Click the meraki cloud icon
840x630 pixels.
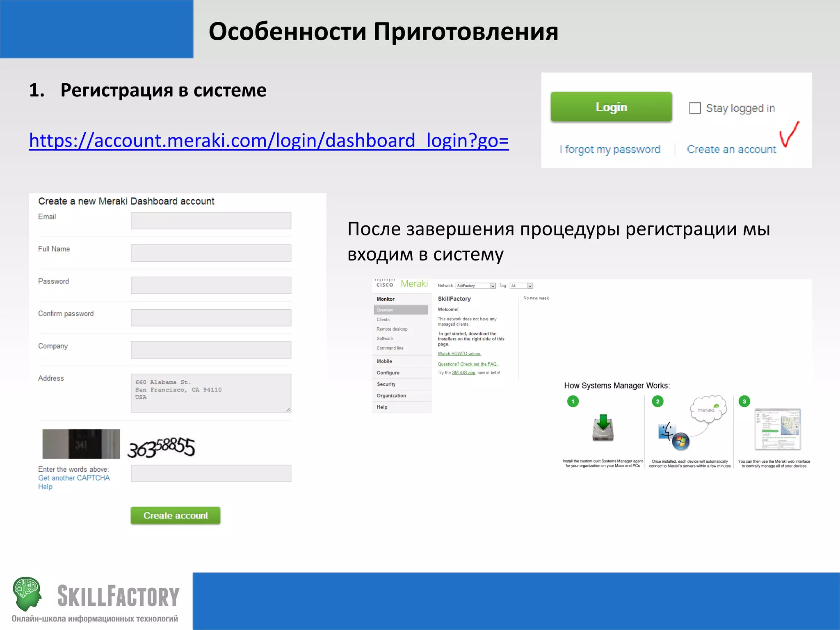click(708, 409)
